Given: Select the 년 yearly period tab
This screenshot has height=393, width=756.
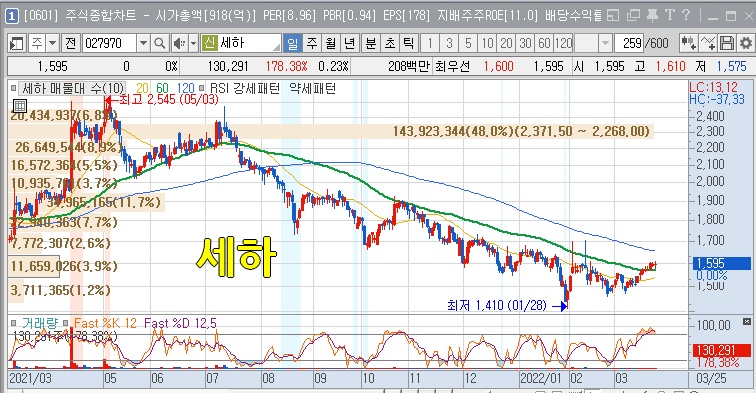Looking at the screenshot, I should [x=350, y=43].
